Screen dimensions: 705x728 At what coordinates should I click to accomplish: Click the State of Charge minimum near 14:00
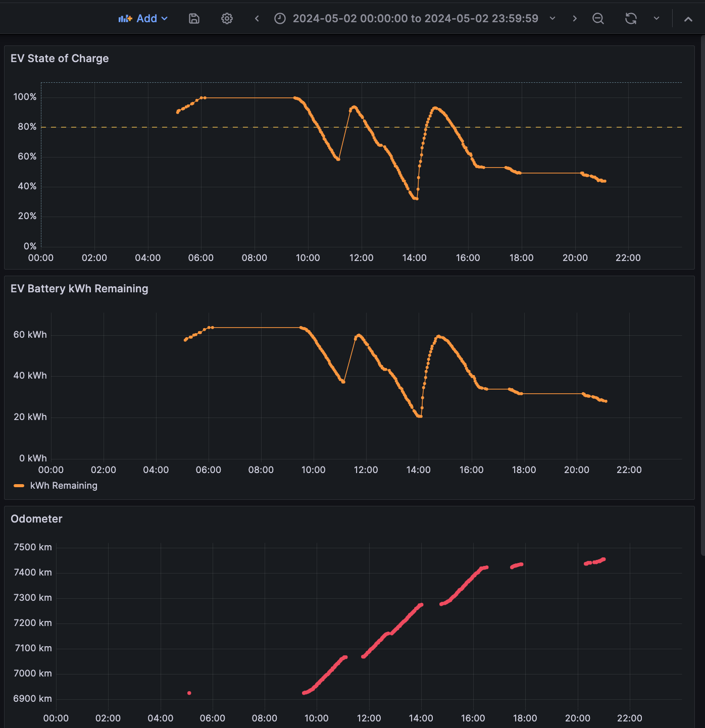pos(416,198)
